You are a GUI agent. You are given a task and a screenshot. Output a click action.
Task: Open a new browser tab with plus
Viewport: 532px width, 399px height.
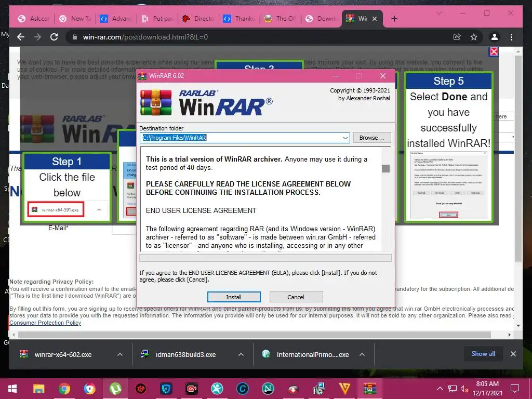pos(394,19)
